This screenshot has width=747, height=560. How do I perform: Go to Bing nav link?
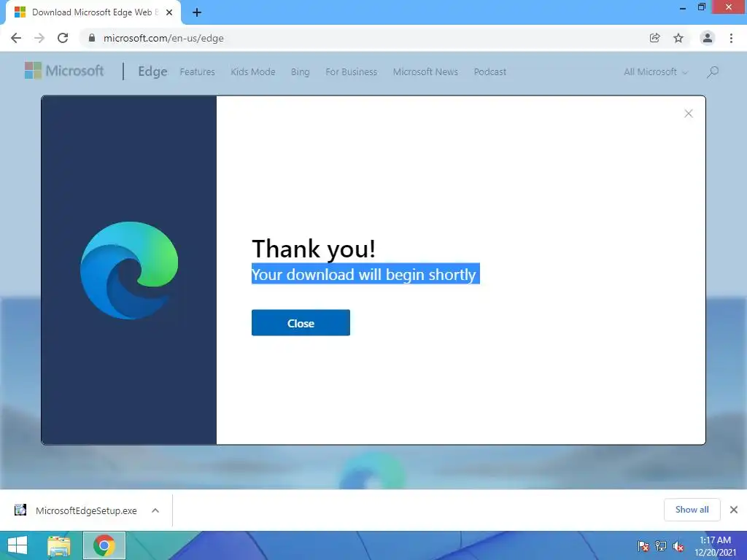[300, 72]
